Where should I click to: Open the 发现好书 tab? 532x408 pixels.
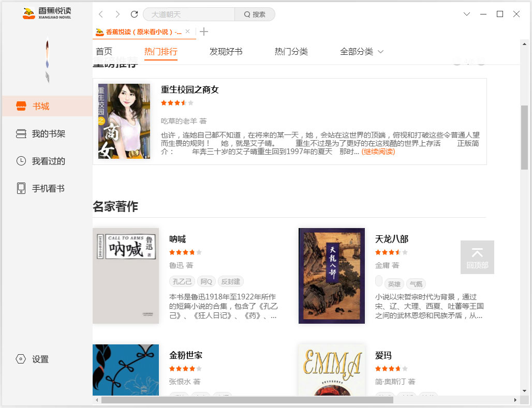pos(226,52)
